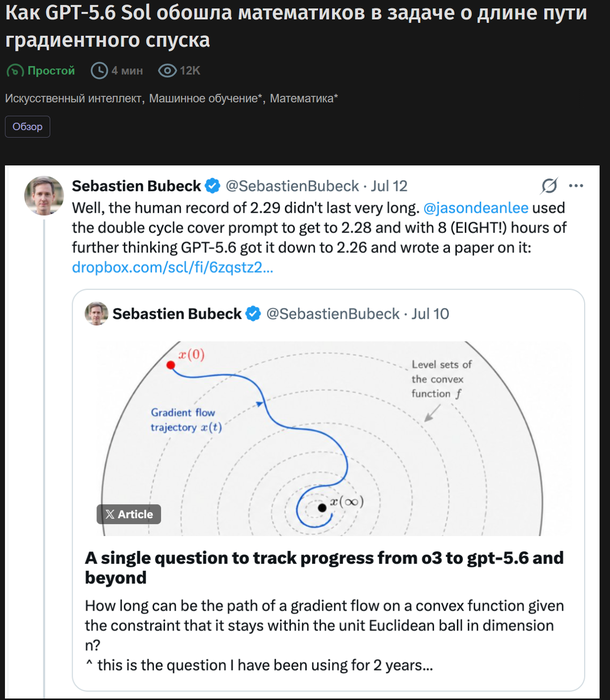Click the blue verified badge beside Sebastien Bubeck
The image size is (610, 700).
click(x=213, y=186)
